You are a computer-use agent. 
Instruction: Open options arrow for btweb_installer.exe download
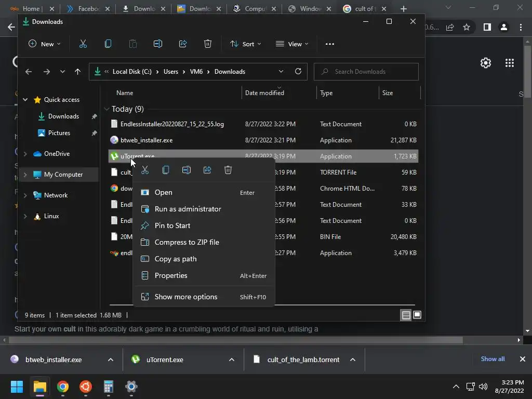pos(111,360)
